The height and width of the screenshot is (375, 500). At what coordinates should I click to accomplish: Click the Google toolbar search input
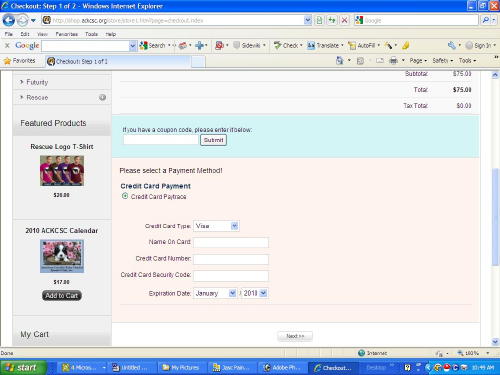coord(85,46)
